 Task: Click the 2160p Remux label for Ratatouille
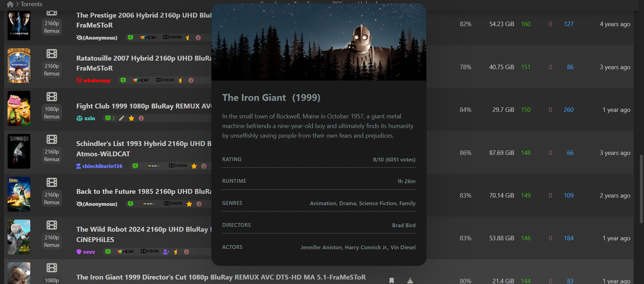tap(52, 70)
